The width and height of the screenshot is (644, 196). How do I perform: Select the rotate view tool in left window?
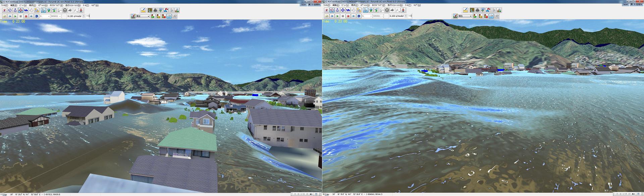click(10, 10)
